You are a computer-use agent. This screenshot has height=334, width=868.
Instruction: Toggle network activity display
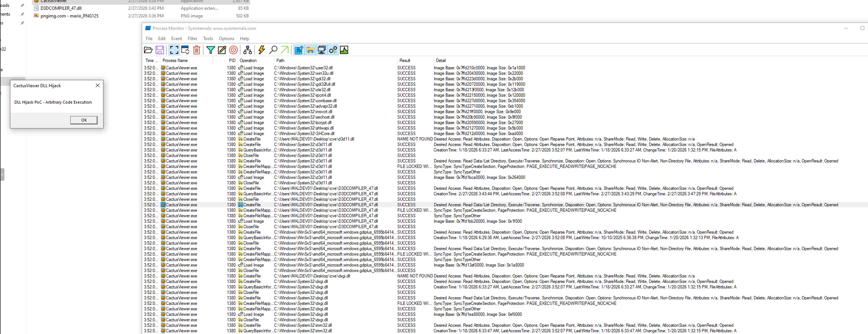pyautogui.click(x=322, y=50)
